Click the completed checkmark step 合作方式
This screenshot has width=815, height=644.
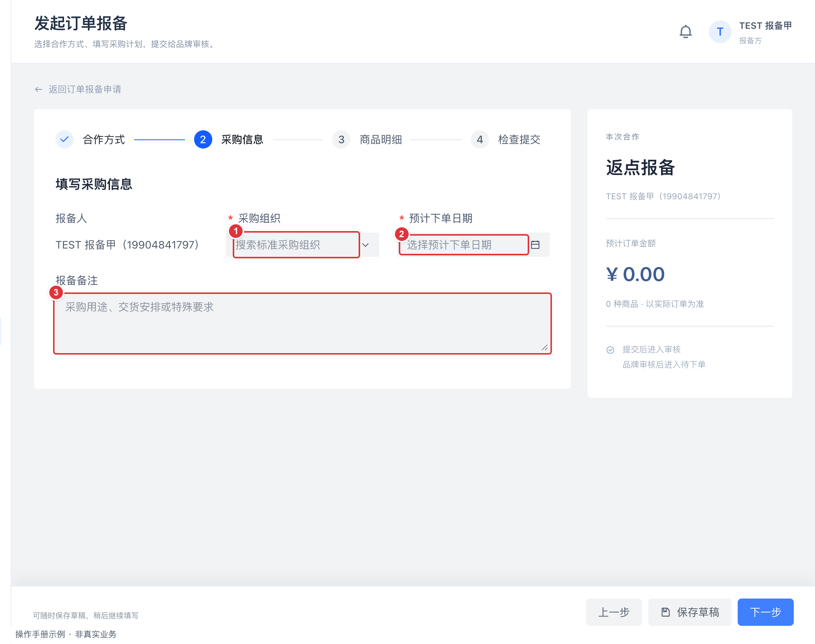click(x=64, y=139)
